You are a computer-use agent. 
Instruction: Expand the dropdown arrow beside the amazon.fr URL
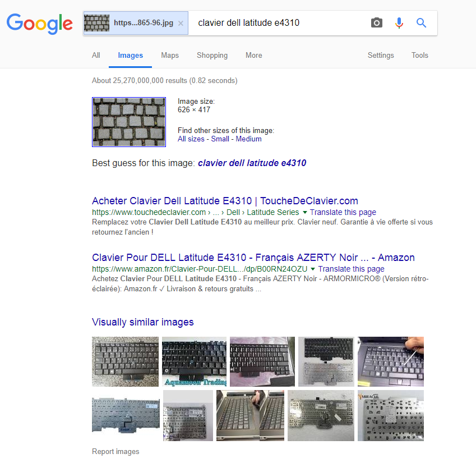313,269
